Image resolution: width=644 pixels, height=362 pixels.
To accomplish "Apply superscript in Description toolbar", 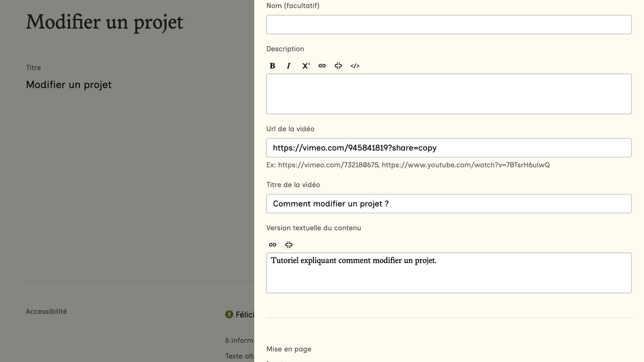I will click(x=305, y=66).
